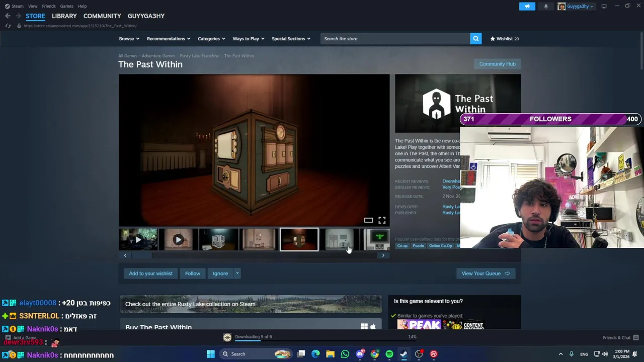Open the Help menu
644x362 pixels.
(x=83, y=6)
